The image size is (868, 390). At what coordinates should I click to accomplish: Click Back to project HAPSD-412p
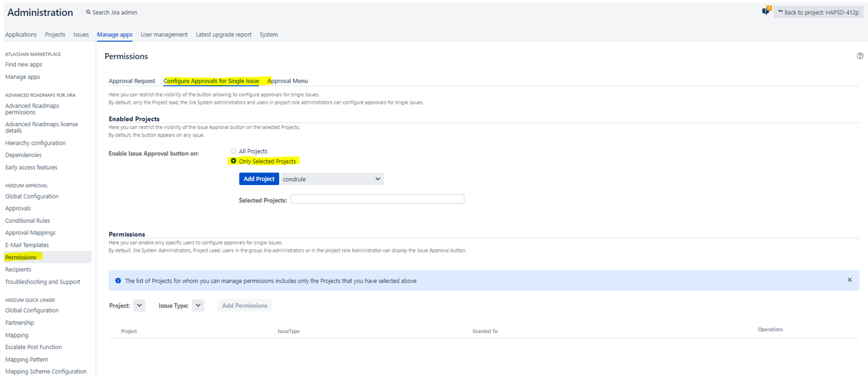(818, 12)
